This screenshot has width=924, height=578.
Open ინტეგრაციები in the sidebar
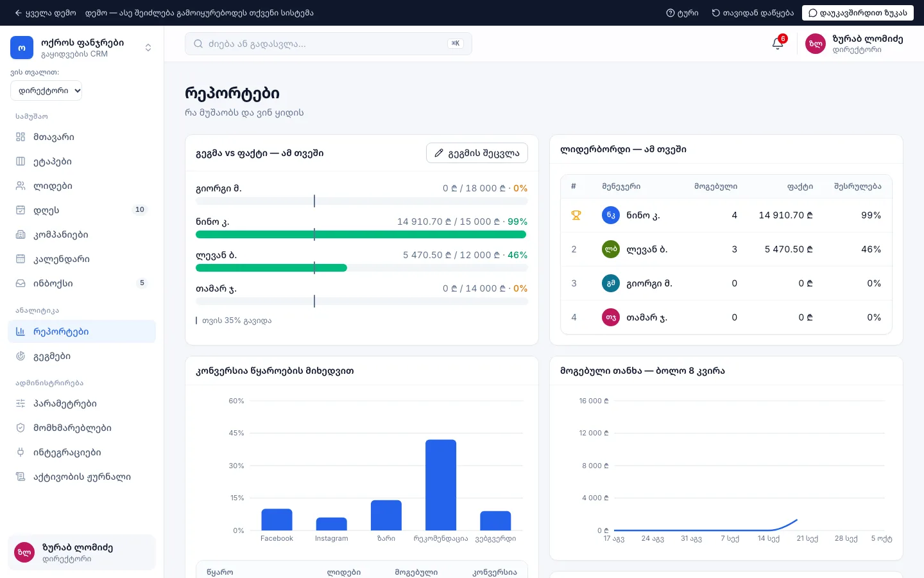81,452
